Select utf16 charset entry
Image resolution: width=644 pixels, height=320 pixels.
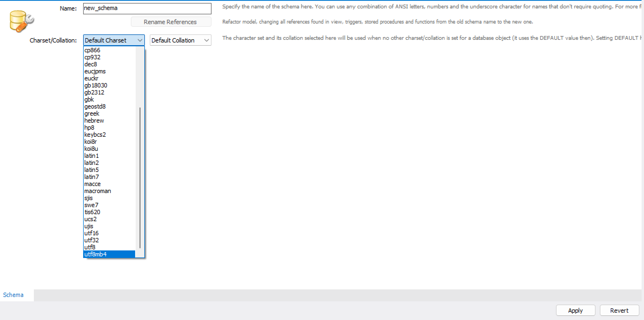[92, 233]
